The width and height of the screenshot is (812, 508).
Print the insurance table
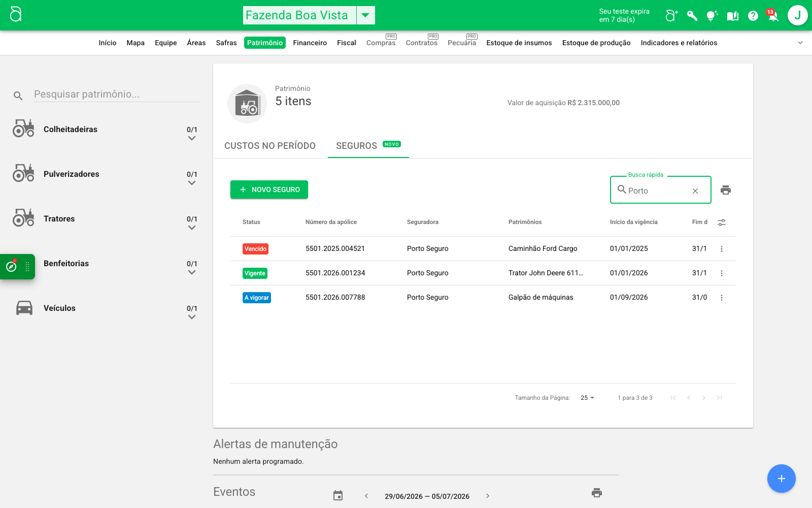pos(726,190)
